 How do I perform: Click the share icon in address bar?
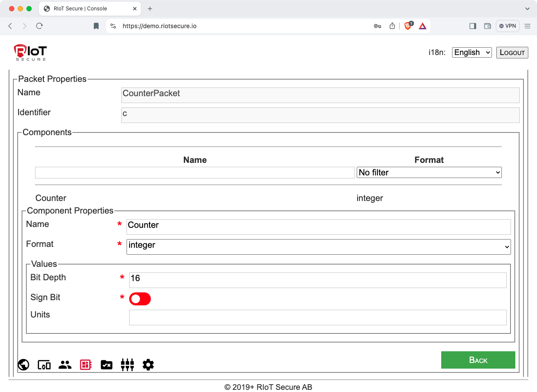coord(392,26)
